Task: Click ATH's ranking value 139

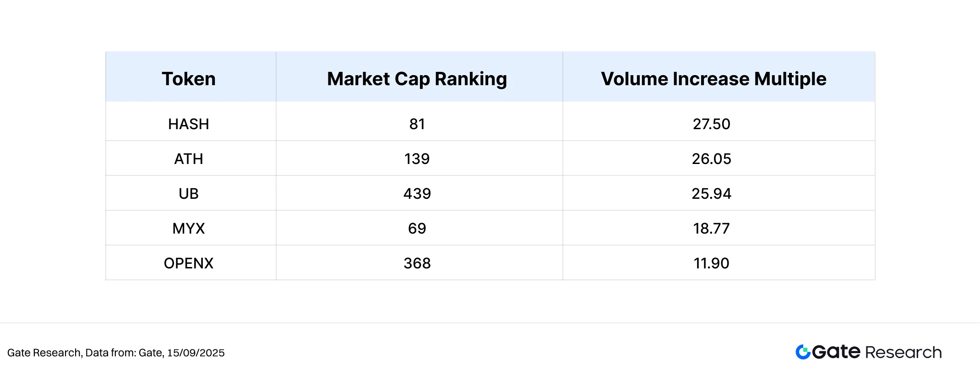Action: [417, 159]
